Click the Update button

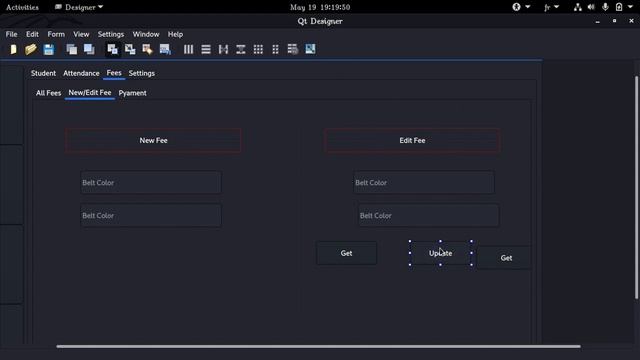click(440, 253)
